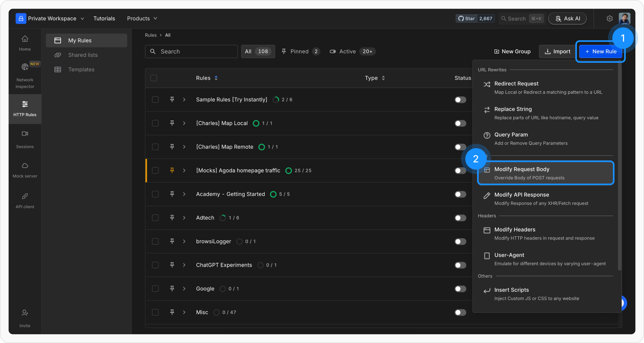This screenshot has width=644, height=343.
Task: Enable the Sample Rules status toggle
Action: tap(460, 100)
